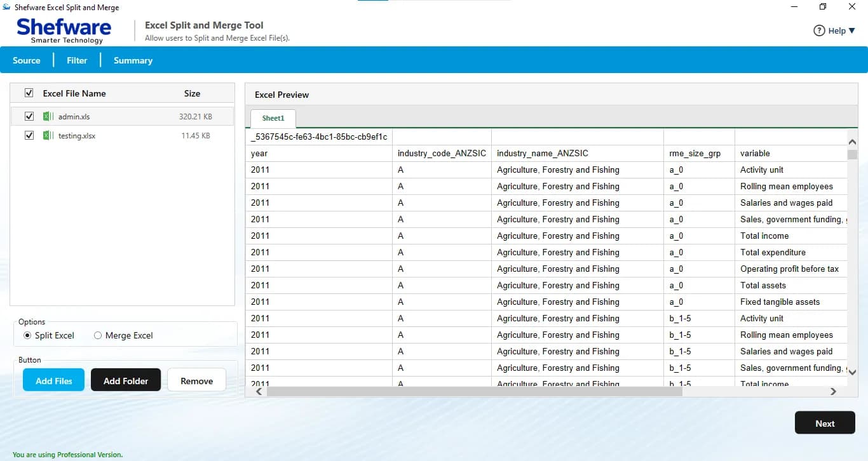Image resolution: width=868 pixels, height=461 pixels.
Task: Click the Fixed tangible assets cell
Action: (790, 302)
